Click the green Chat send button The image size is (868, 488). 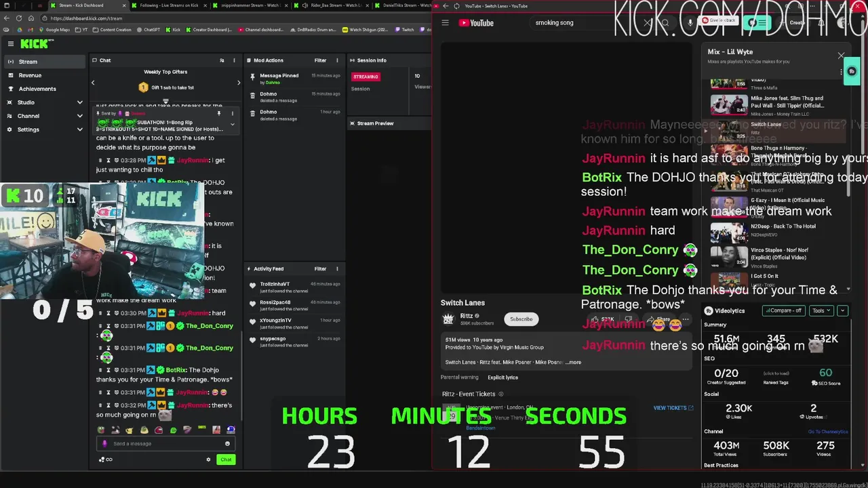[226, 460]
